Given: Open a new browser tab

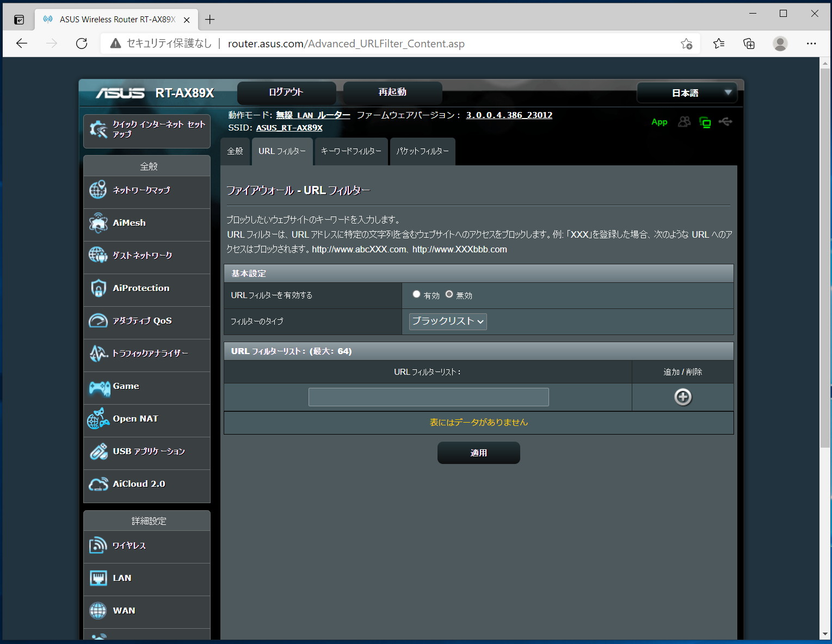Looking at the screenshot, I should click(x=210, y=20).
